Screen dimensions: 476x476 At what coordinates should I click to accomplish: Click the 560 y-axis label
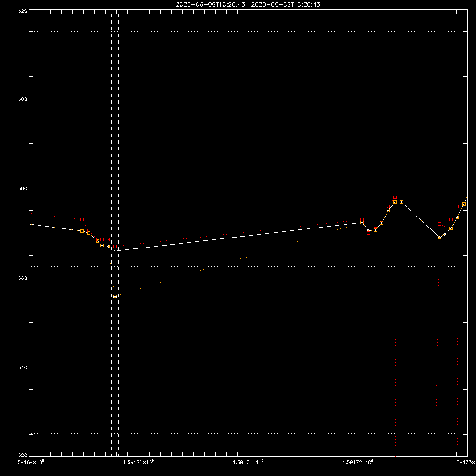click(23, 278)
